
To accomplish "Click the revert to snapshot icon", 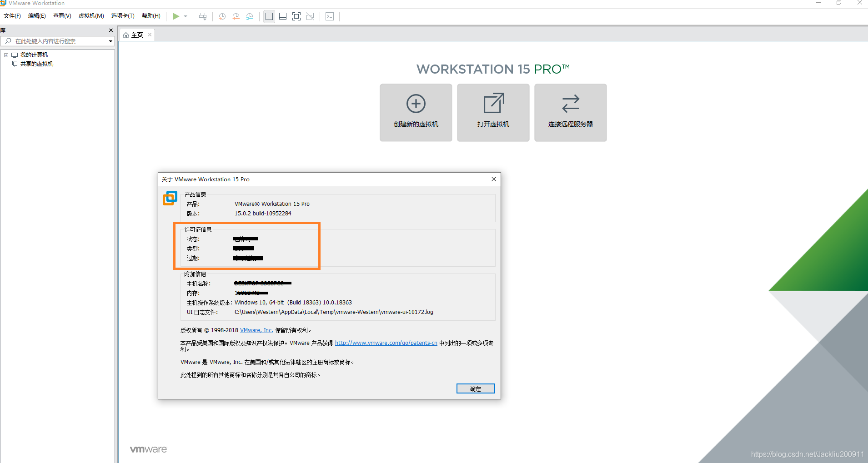I will click(236, 16).
